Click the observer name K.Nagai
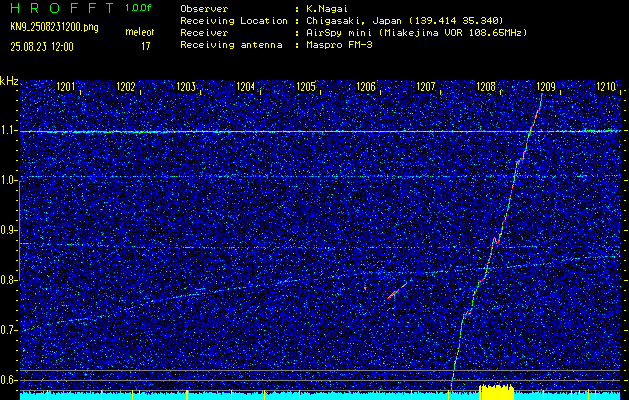The height and width of the screenshot is (400, 629). point(327,9)
